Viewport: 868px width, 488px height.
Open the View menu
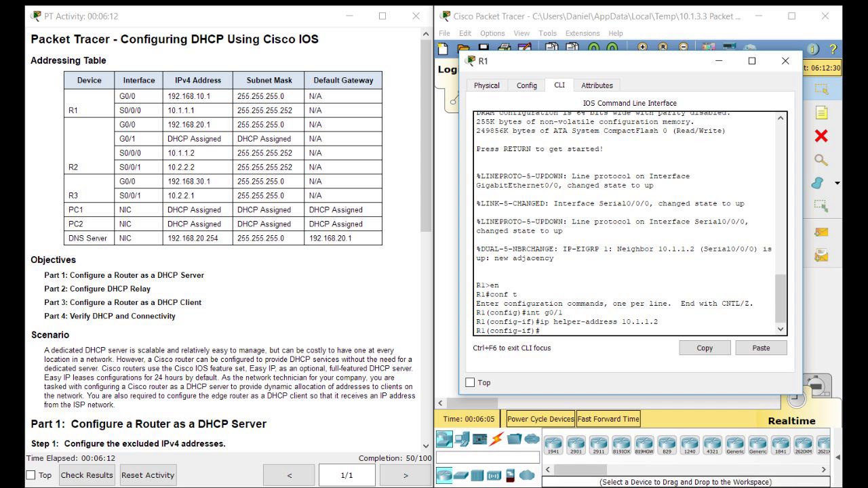click(x=521, y=33)
